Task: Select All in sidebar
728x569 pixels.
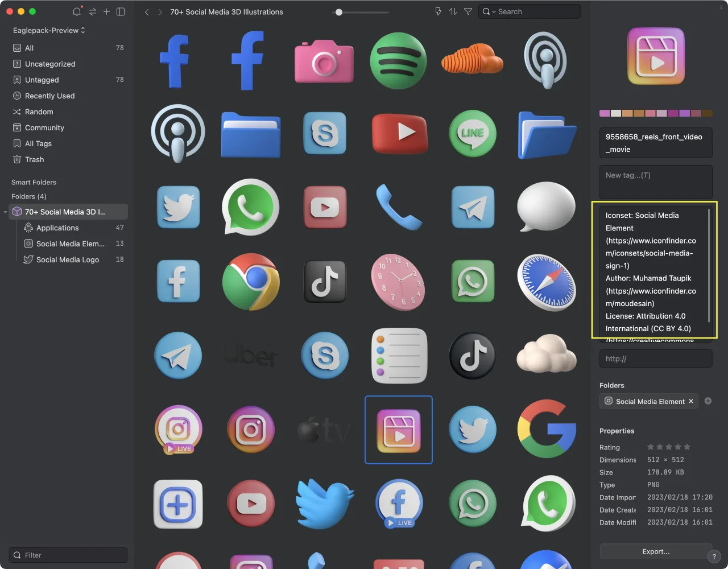Action: 68,48
